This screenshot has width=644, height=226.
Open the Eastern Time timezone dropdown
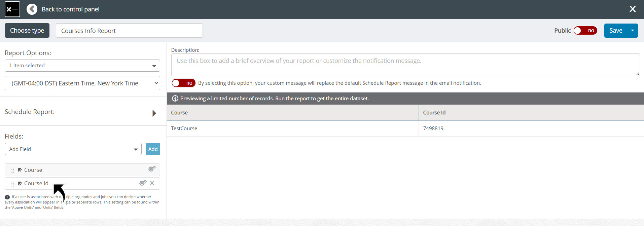(x=82, y=83)
